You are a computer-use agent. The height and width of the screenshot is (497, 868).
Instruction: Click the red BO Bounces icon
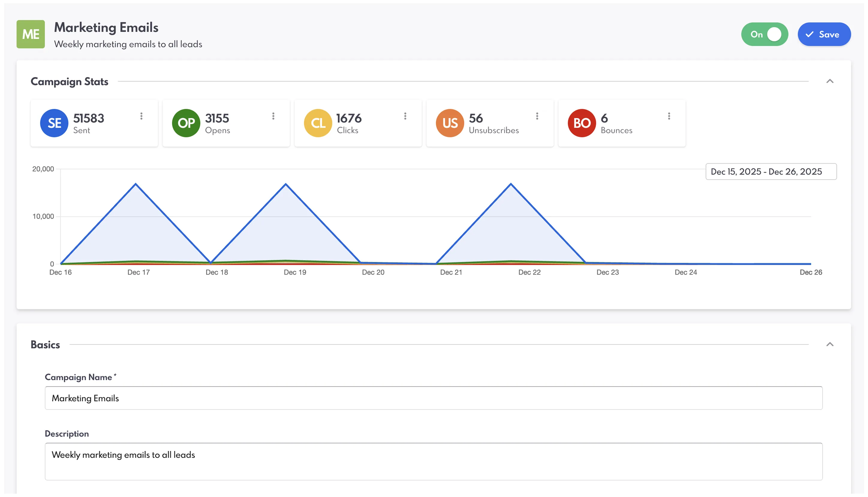581,123
